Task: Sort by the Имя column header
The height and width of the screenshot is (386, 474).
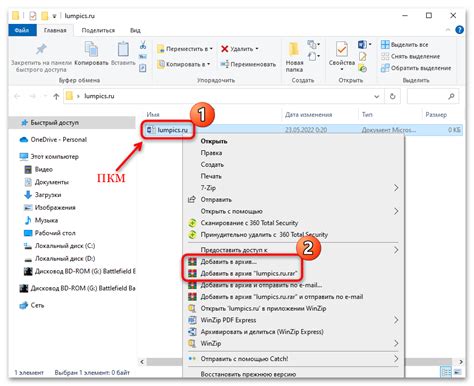Action: (153, 114)
